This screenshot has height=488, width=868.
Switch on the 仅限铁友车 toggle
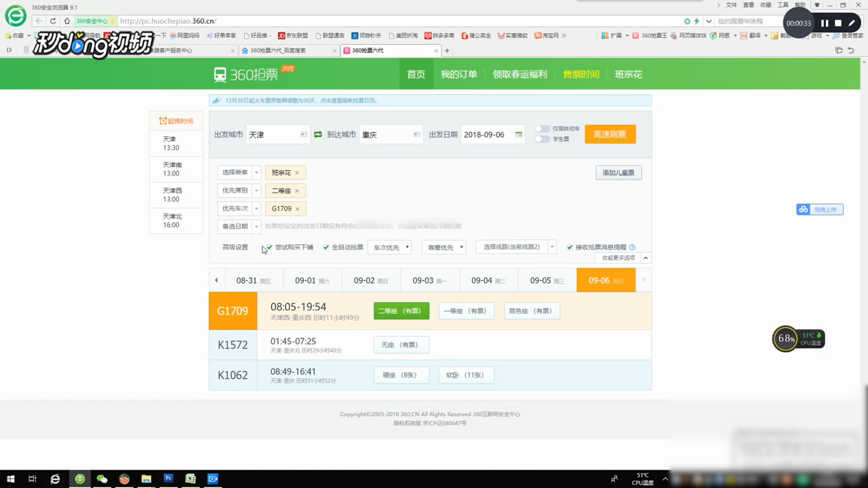pyautogui.click(x=542, y=128)
